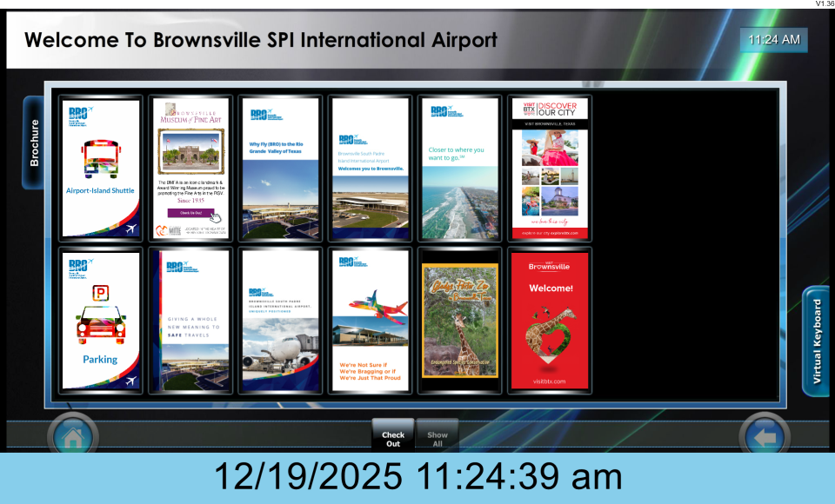Click the 11:24 AM clock display

(774, 40)
